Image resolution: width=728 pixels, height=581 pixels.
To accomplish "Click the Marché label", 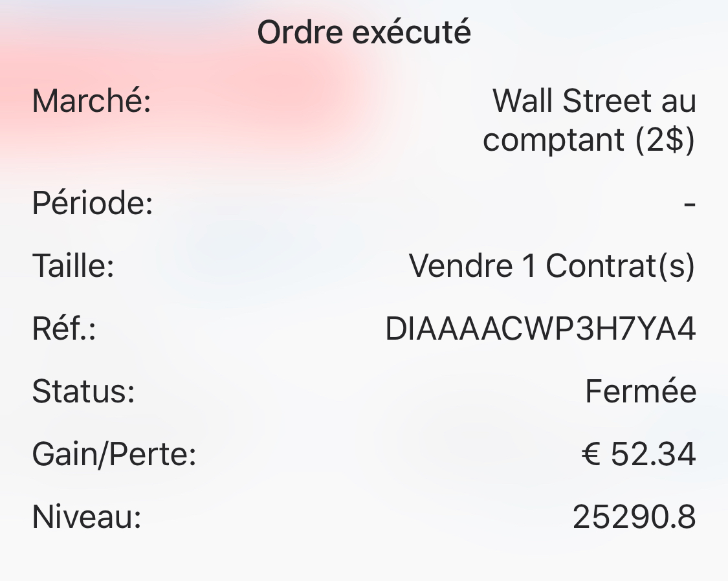I will pyautogui.click(x=91, y=100).
